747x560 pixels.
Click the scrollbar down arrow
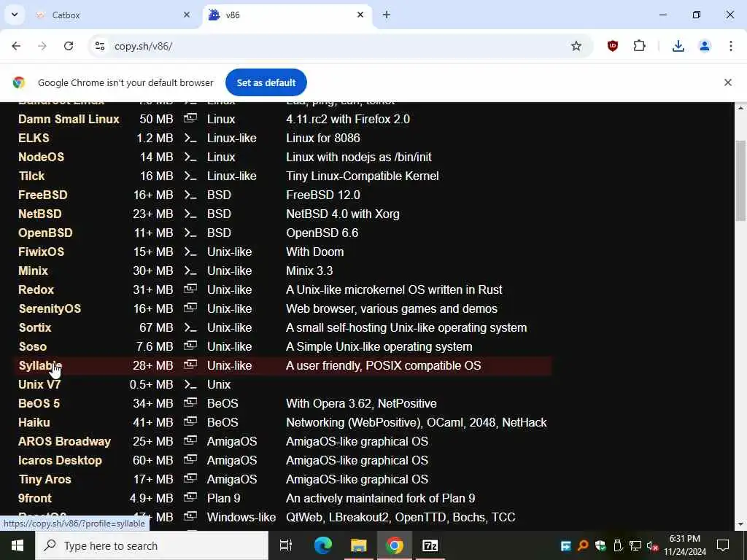pos(741,525)
